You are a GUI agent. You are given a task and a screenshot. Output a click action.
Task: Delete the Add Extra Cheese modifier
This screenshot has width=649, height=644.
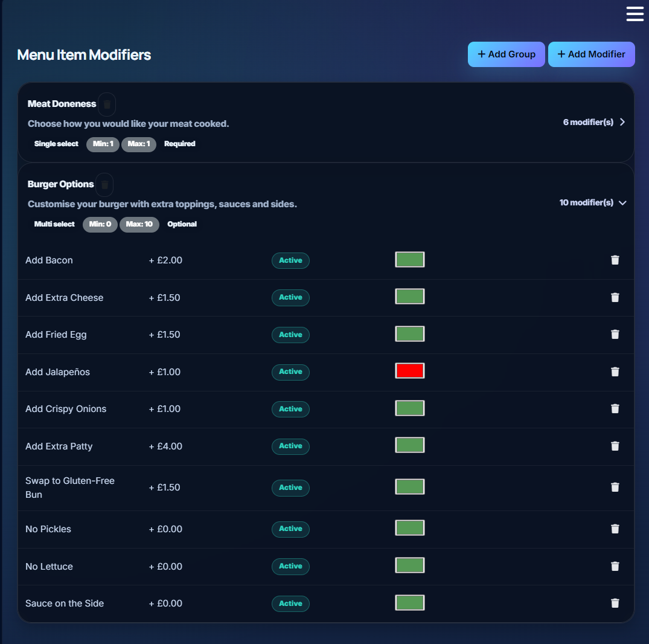[615, 297]
